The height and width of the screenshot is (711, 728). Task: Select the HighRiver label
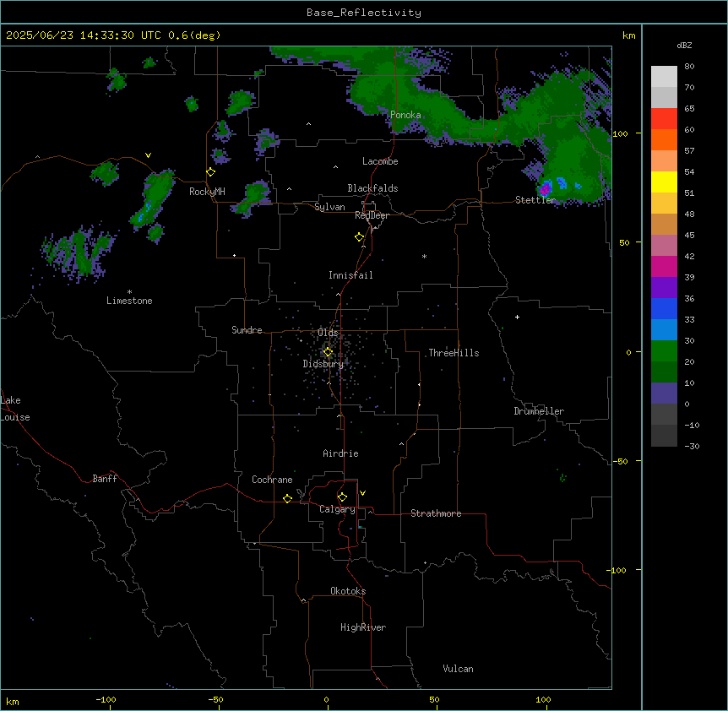point(363,627)
